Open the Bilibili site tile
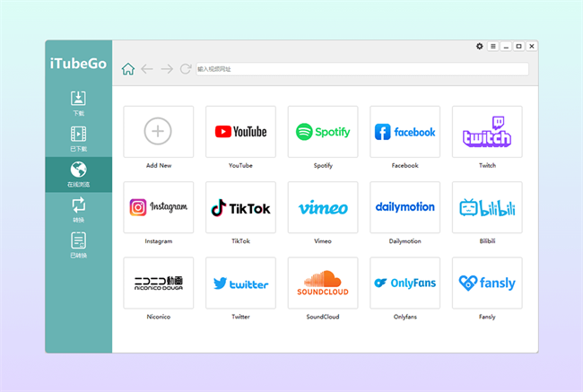583x392 pixels. 487,207
